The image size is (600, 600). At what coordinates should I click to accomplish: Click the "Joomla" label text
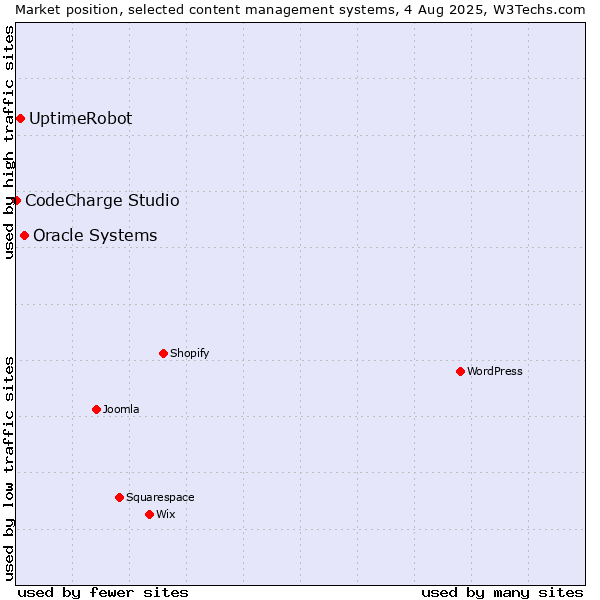click(x=121, y=409)
